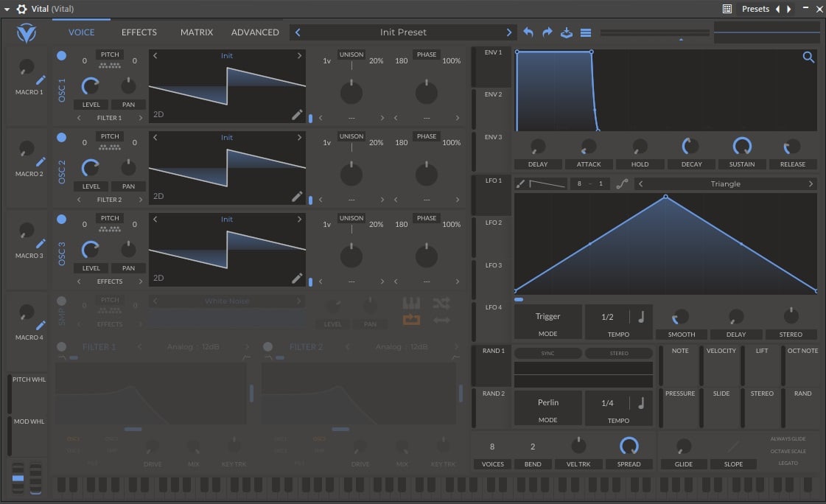Screen dimensions: 826x504
Task: Click the sample keytrack keyboard icon
Action: (x=411, y=303)
